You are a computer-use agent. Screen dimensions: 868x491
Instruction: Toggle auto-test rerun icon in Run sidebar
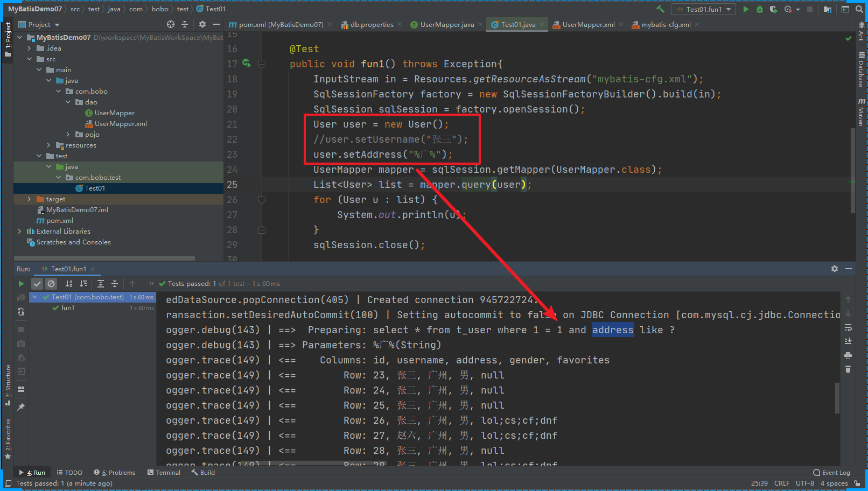click(x=21, y=312)
